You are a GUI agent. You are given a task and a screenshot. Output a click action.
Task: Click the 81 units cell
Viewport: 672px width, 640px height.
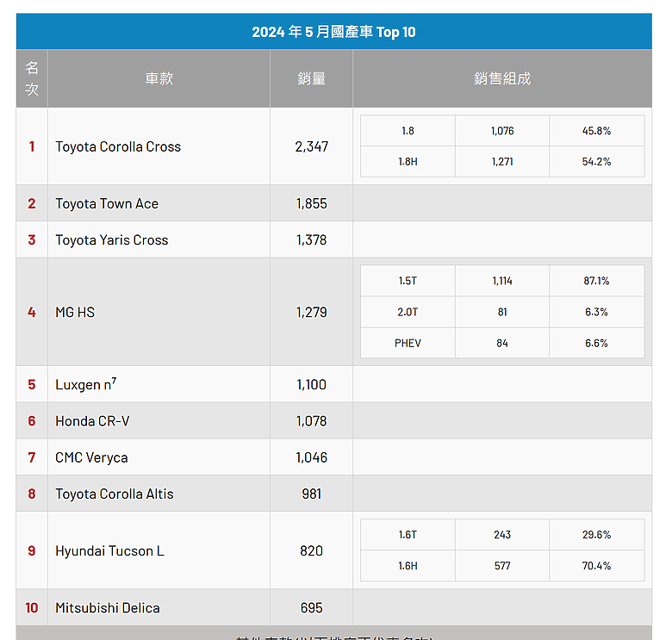(502, 312)
